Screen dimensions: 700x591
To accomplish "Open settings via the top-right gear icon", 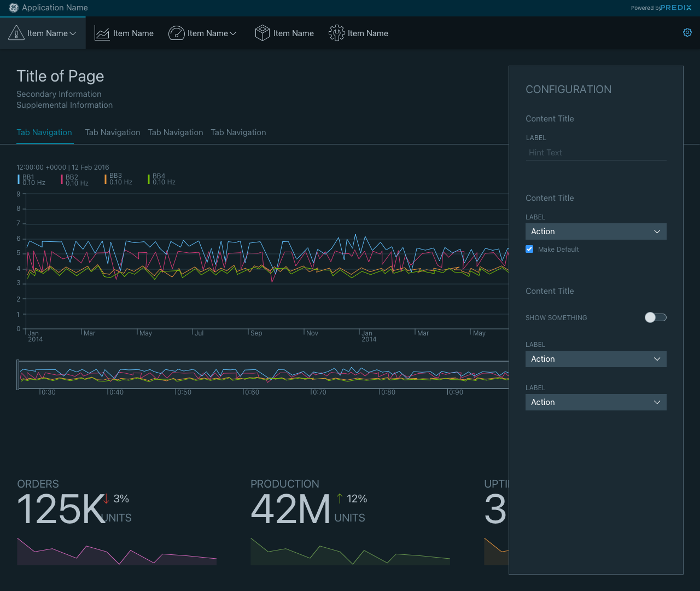I will (x=687, y=32).
